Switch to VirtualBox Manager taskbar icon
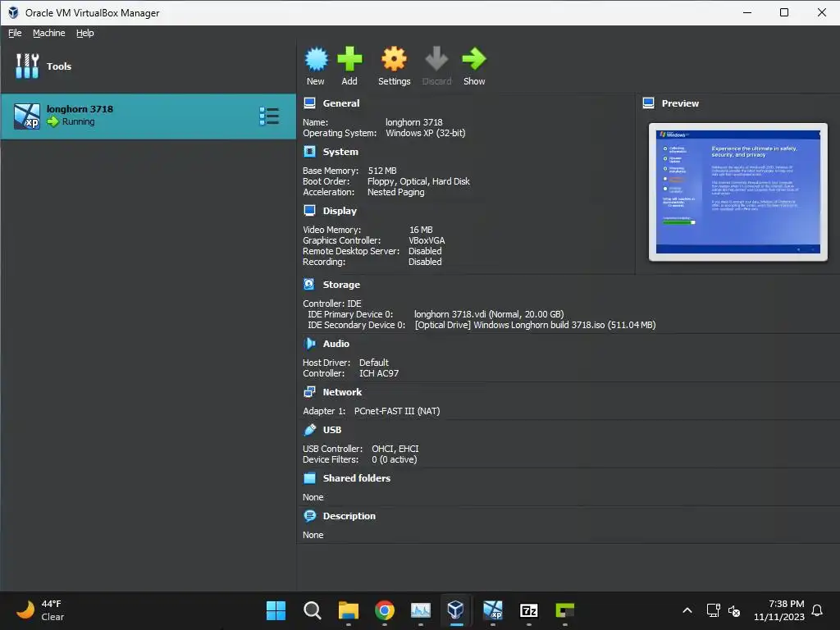Viewport: 840px width, 630px height. (x=456, y=610)
